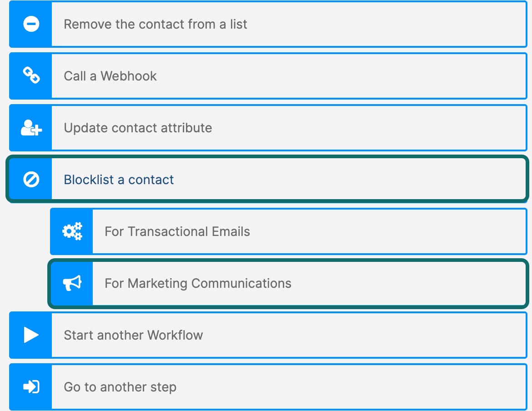This screenshot has width=532, height=411.
Task: Collapse the "Blocklist a contact" sub-options
Action: tap(119, 180)
